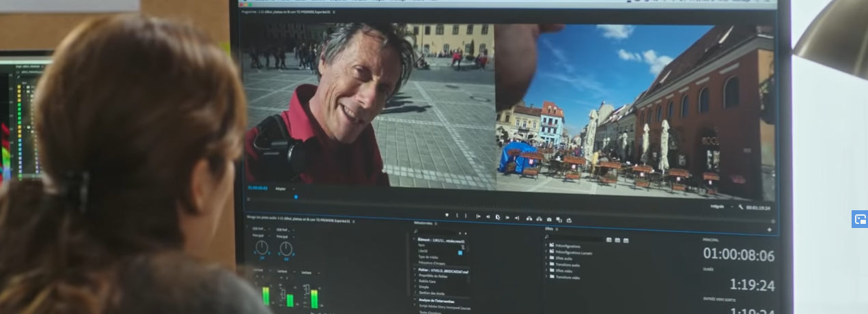Click the Effets panel search field
The width and height of the screenshot is (868, 314).
click(x=575, y=239)
